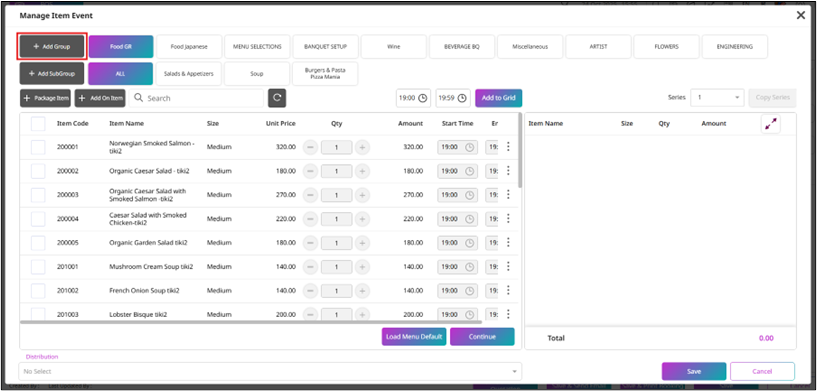
Task: Select the Food GR group tab
Action: 121,46
